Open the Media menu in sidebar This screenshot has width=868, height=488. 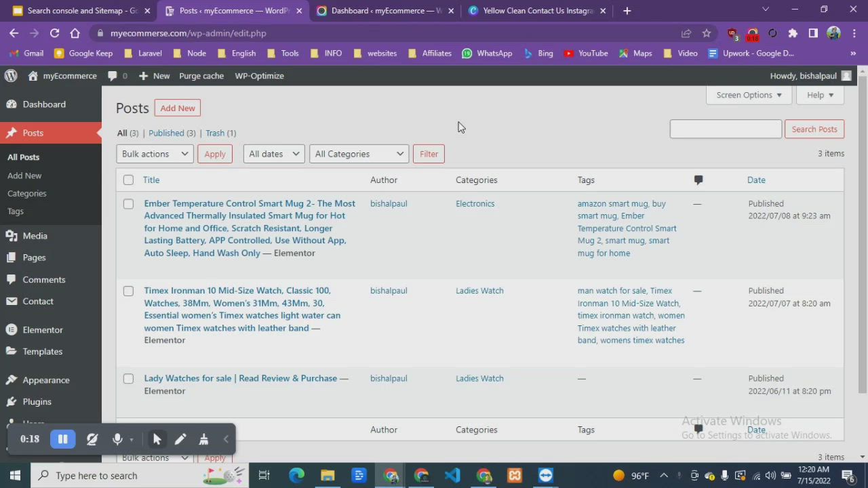tap(35, 236)
